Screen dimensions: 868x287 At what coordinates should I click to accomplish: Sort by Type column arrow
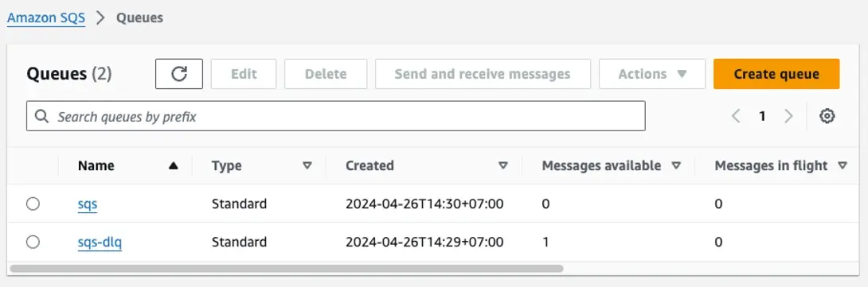(x=307, y=165)
